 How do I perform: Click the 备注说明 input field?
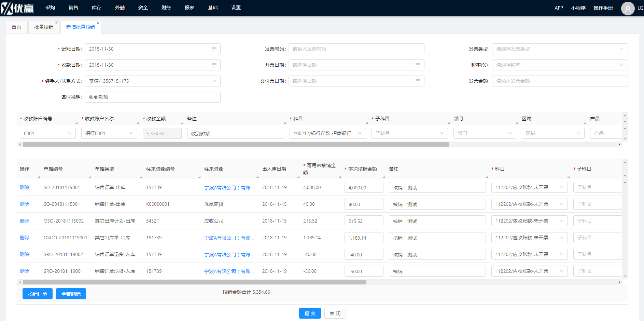point(153,97)
